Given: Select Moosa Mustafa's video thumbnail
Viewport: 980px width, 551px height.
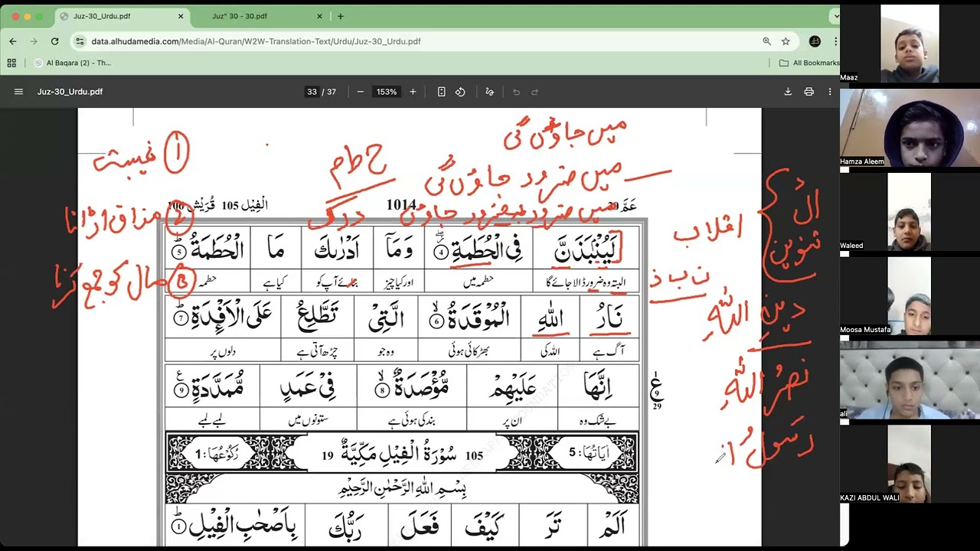Looking at the screenshot, I should coord(910,296).
